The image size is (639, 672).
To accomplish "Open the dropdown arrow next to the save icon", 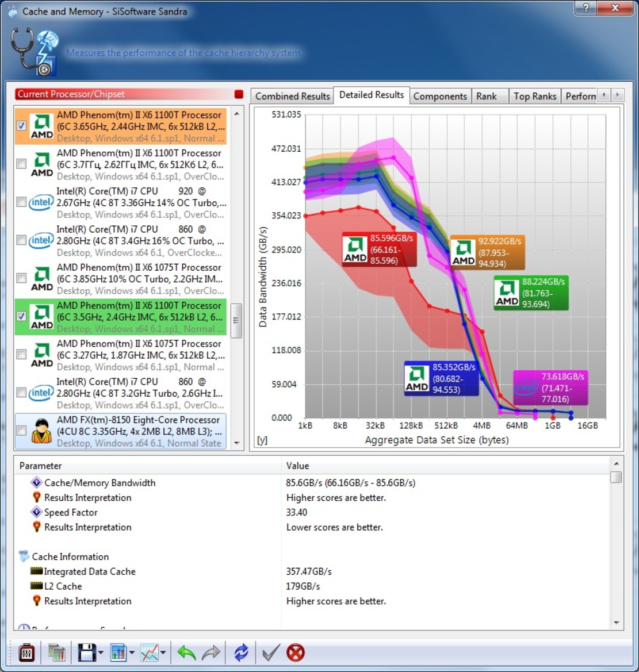I will pos(101,652).
